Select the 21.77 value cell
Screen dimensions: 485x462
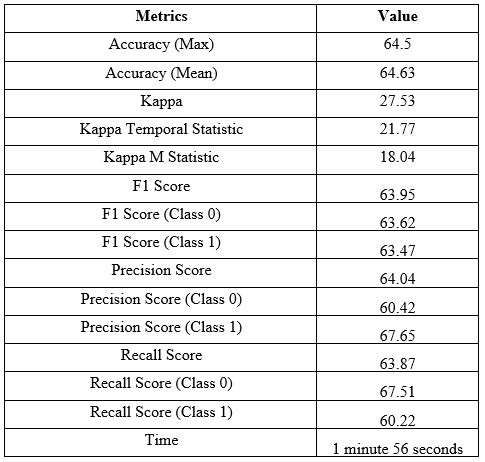click(397, 129)
